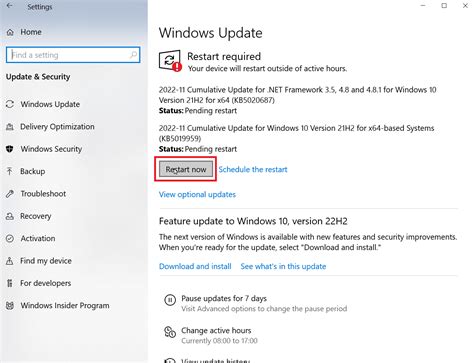Click the Delivery Optimization icon in sidebar
474x363 pixels.
10,127
